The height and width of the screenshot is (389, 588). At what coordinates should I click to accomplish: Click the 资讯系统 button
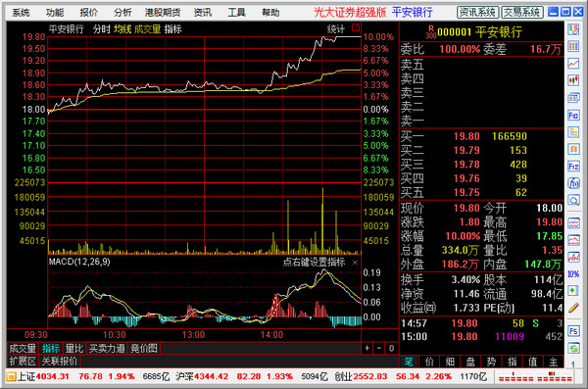pyautogui.click(x=478, y=13)
